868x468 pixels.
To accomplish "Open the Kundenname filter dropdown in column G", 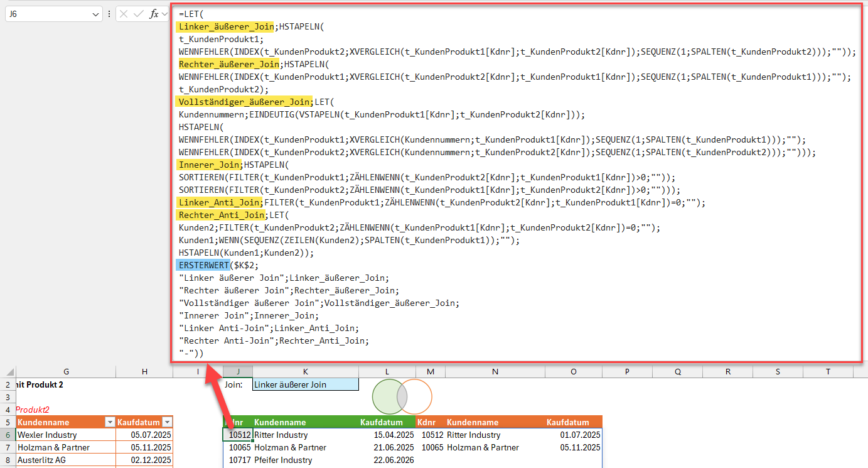I will pyautogui.click(x=110, y=422).
